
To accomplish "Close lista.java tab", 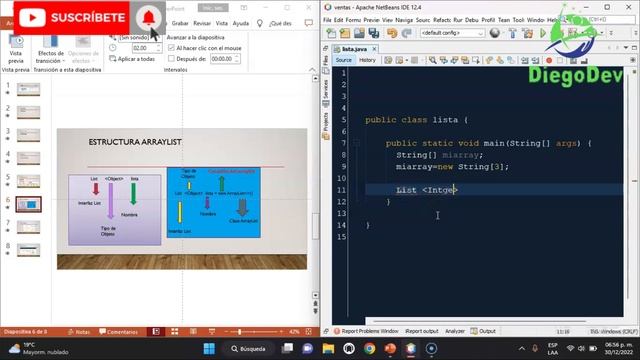I will (374, 49).
